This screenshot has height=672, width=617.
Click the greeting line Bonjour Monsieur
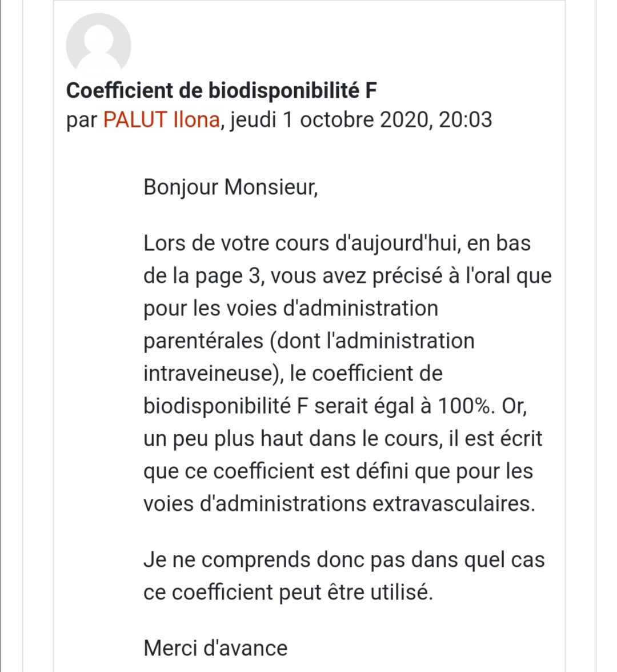point(230,187)
